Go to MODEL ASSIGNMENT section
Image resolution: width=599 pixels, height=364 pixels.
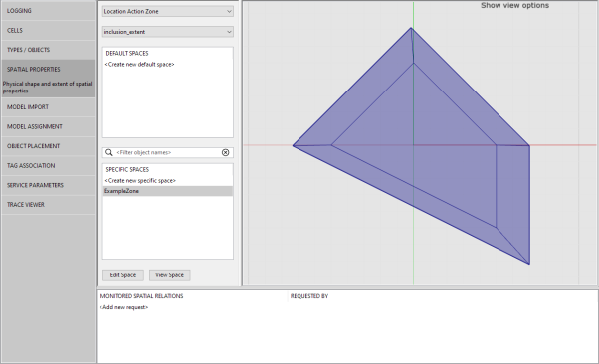(x=48, y=127)
